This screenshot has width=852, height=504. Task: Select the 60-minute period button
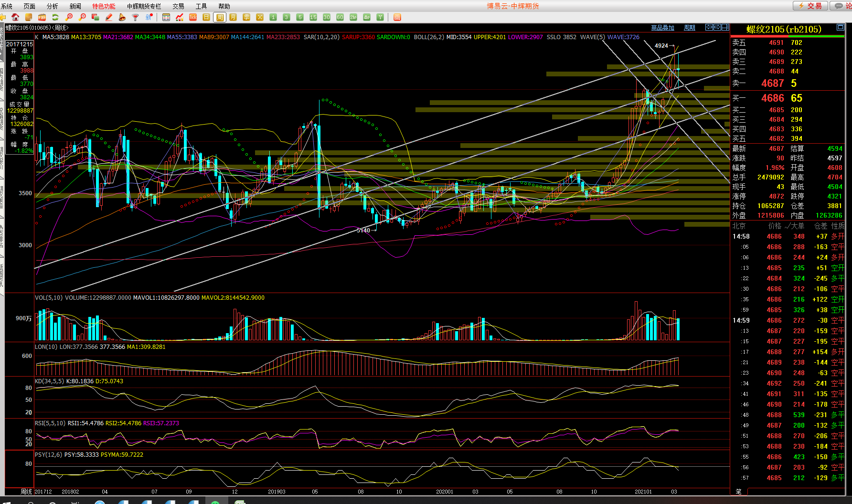[x=340, y=17]
